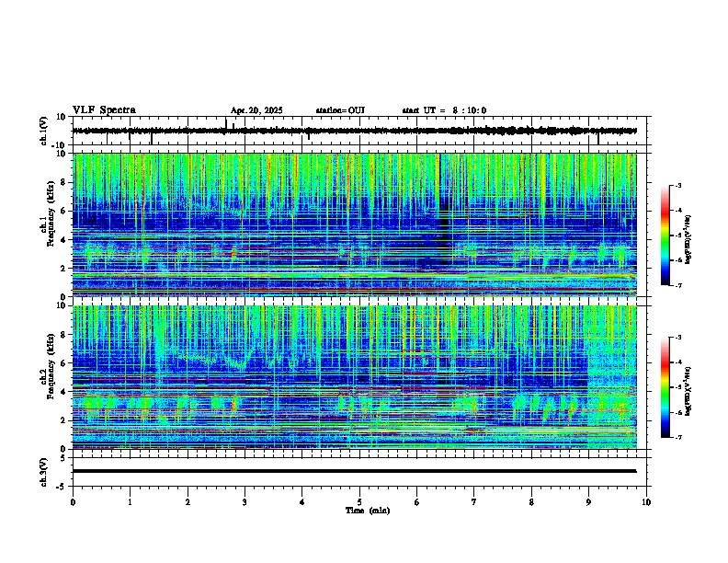
Task: Click the time axis tick label '5'
Action: point(359,502)
